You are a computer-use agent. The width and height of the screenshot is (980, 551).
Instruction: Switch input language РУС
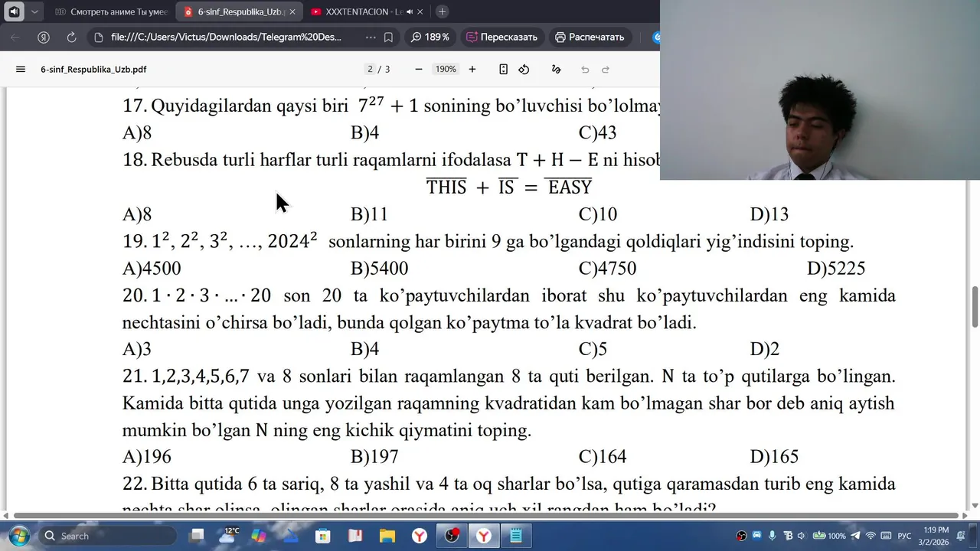[904, 536]
